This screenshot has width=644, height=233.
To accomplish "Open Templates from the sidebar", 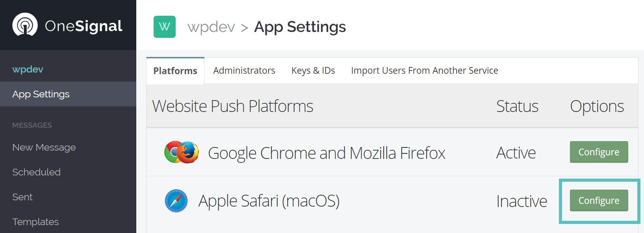I will tap(35, 222).
